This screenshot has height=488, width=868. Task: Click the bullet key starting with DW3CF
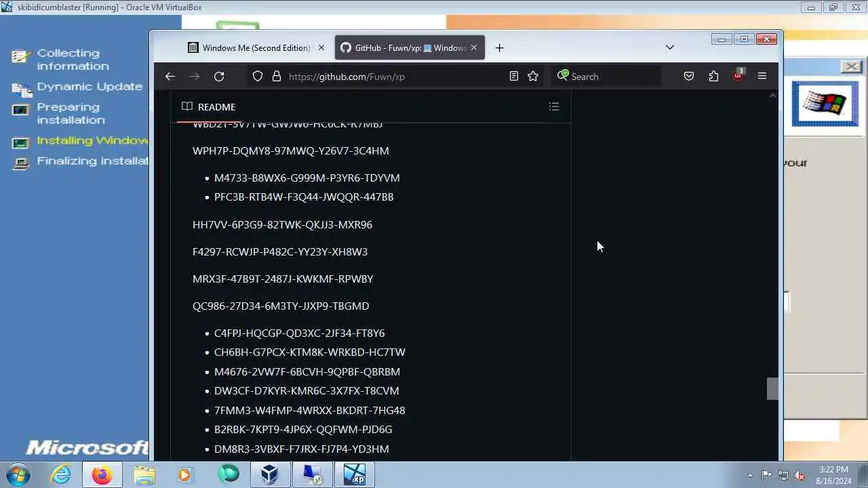point(307,390)
